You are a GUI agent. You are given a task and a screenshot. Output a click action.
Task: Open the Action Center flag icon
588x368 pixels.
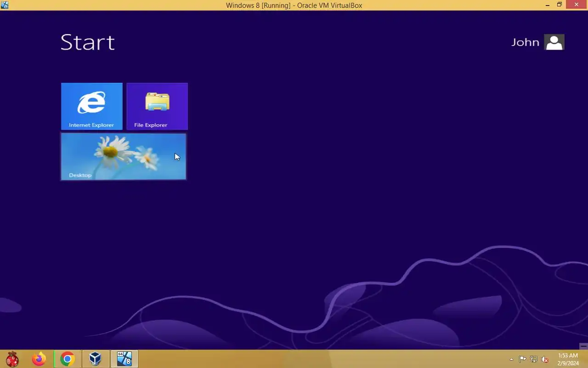(523, 359)
